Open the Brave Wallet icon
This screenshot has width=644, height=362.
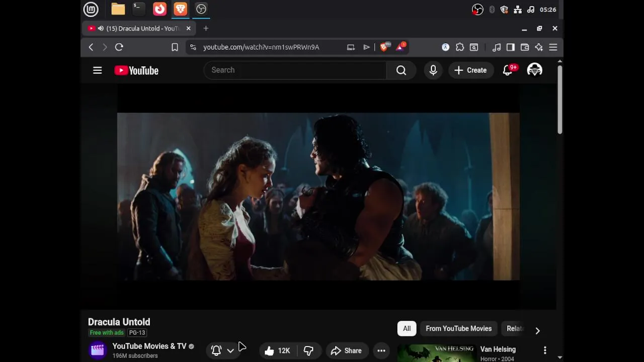click(x=525, y=47)
